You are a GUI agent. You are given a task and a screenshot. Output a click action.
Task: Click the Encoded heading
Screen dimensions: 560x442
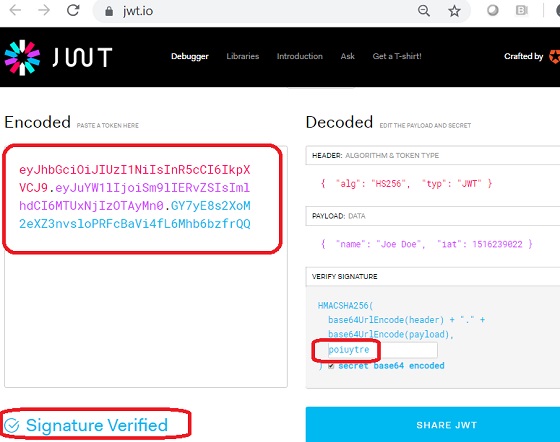tap(38, 122)
